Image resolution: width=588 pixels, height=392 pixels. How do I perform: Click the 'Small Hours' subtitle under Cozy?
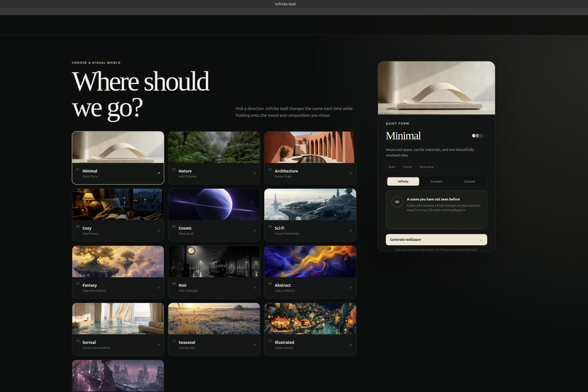(90, 234)
